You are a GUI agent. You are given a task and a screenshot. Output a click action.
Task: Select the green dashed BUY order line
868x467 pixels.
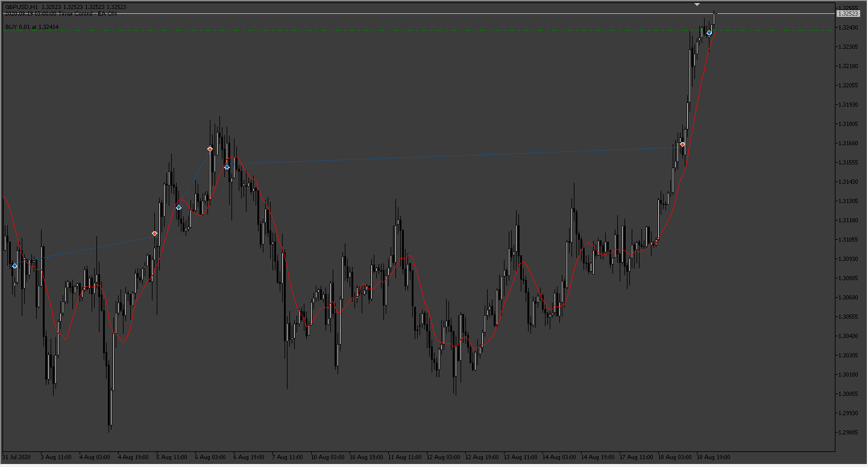[418, 30]
